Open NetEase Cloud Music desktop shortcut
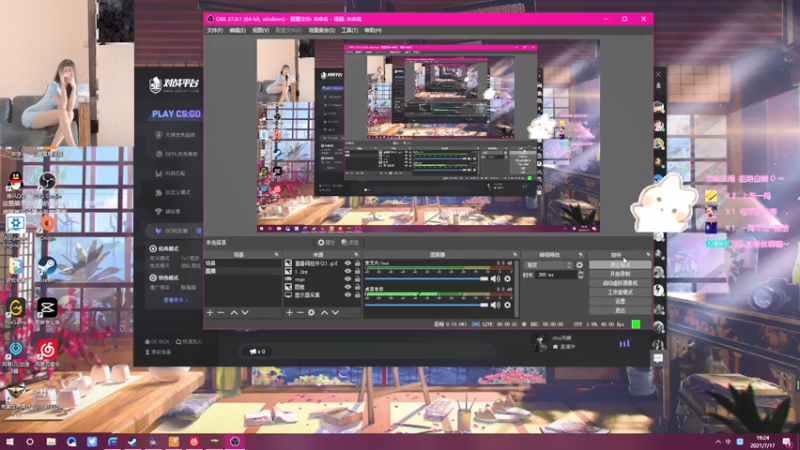 (47, 353)
